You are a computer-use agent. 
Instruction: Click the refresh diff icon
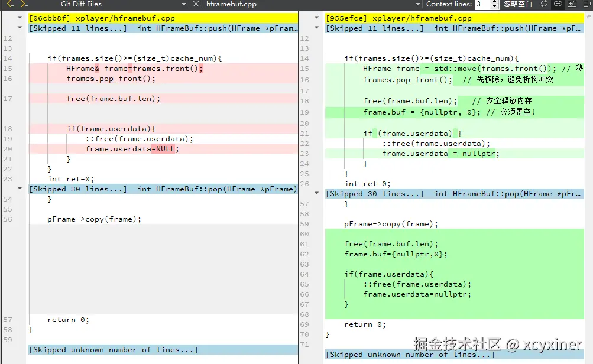pos(544,4)
